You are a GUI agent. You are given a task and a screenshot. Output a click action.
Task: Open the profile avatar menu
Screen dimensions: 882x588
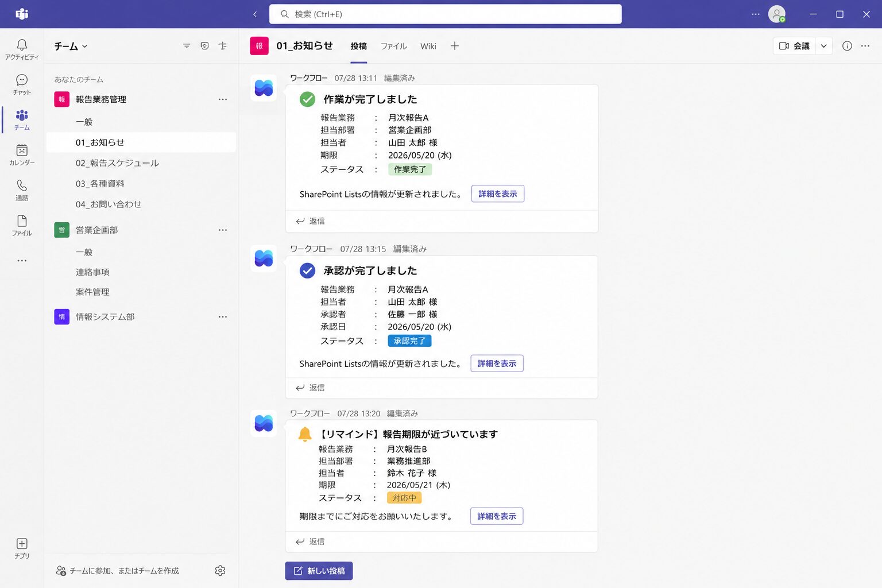[777, 14]
